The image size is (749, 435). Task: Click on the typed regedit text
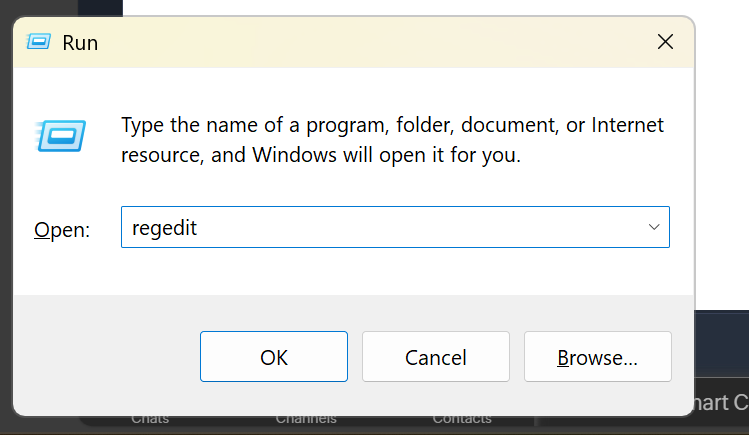165,228
